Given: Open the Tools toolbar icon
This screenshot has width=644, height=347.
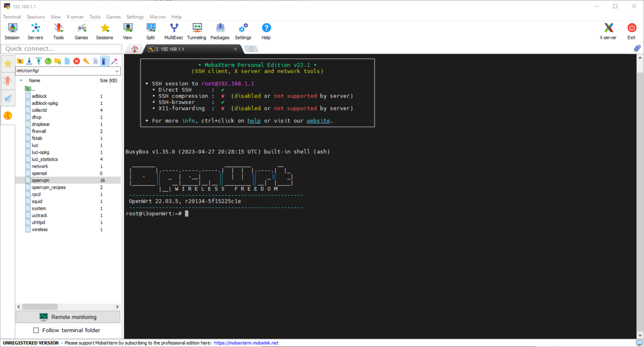Looking at the screenshot, I should click(x=58, y=31).
